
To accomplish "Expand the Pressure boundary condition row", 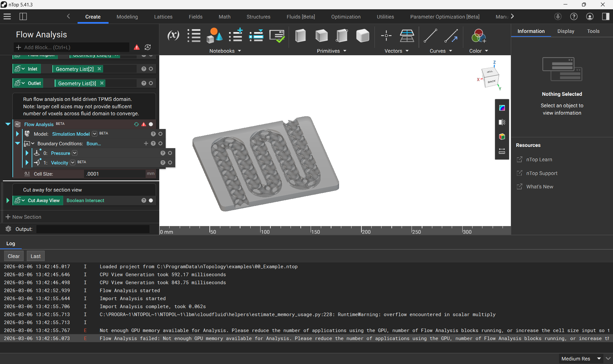I will [27, 153].
